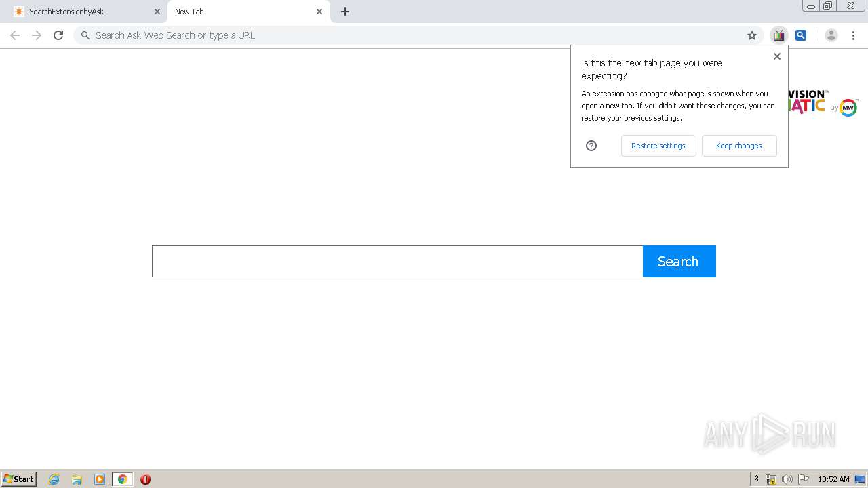Click Keep changes button
The height and width of the screenshot is (488, 868).
(x=739, y=146)
